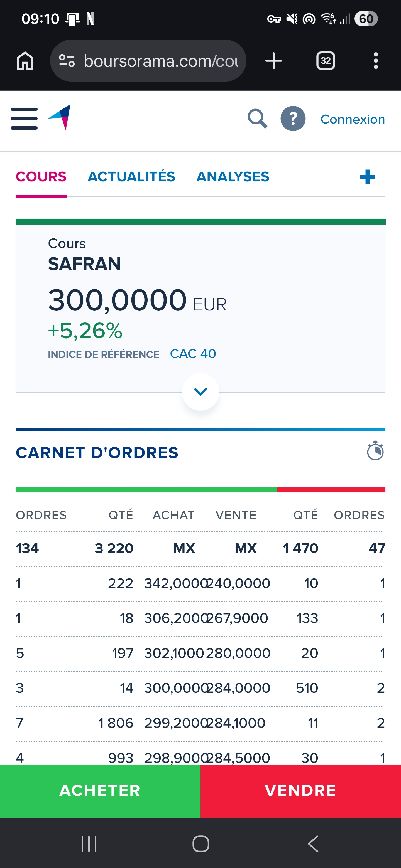
Task: Expand SAFRAN quote details chevron
Action: click(x=201, y=391)
